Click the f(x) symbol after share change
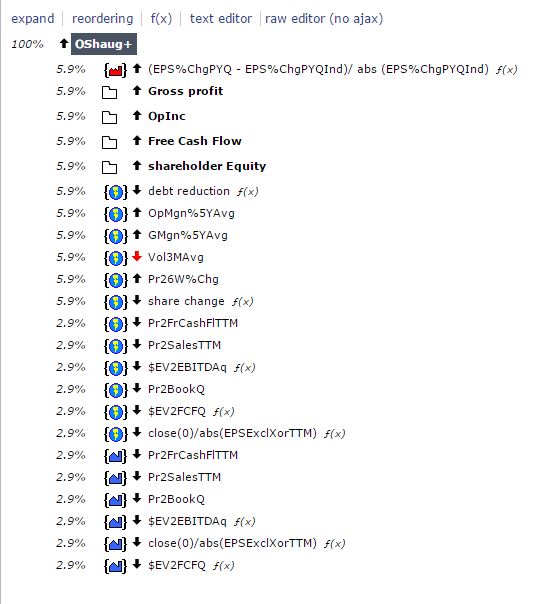The height and width of the screenshot is (604, 537). pyautogui.click(x=243, y=302)
